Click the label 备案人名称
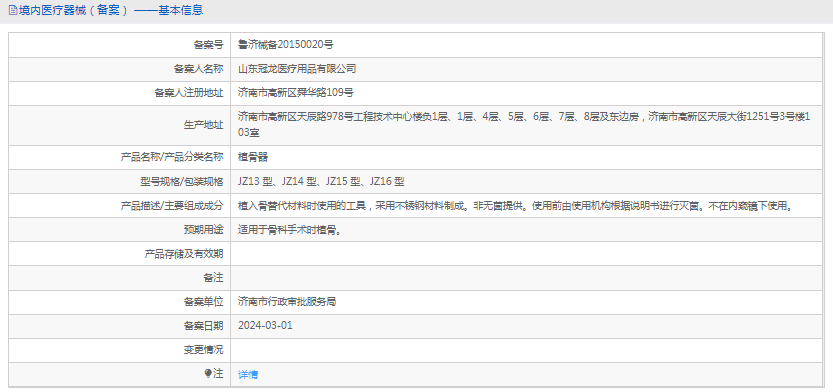 (x=199, y=69)
